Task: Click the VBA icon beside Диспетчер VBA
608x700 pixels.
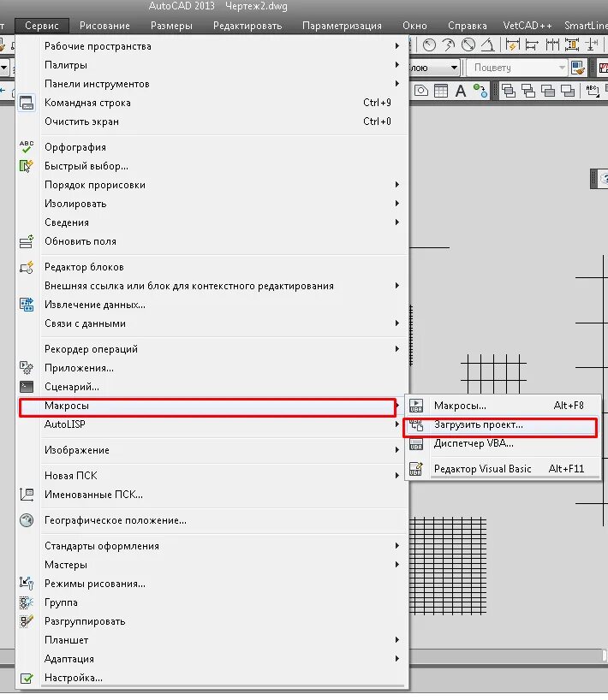Action: pyautogui.click(x=416, y=444)
